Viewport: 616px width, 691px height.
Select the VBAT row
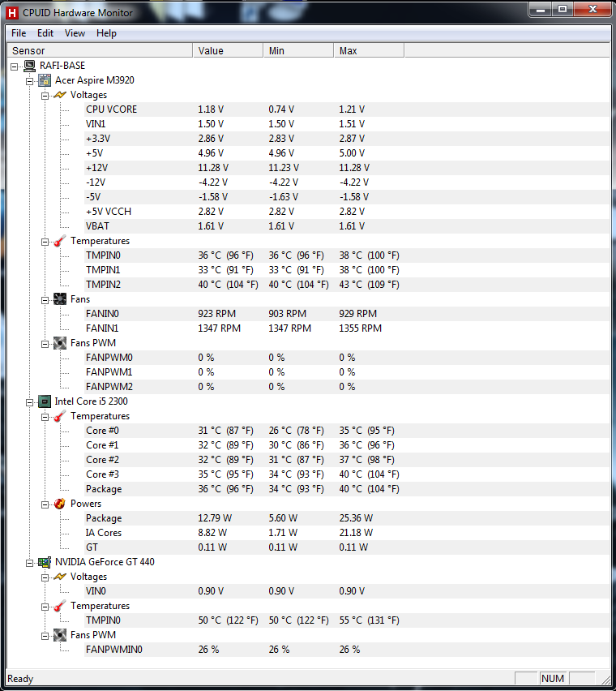click(347, 226)
